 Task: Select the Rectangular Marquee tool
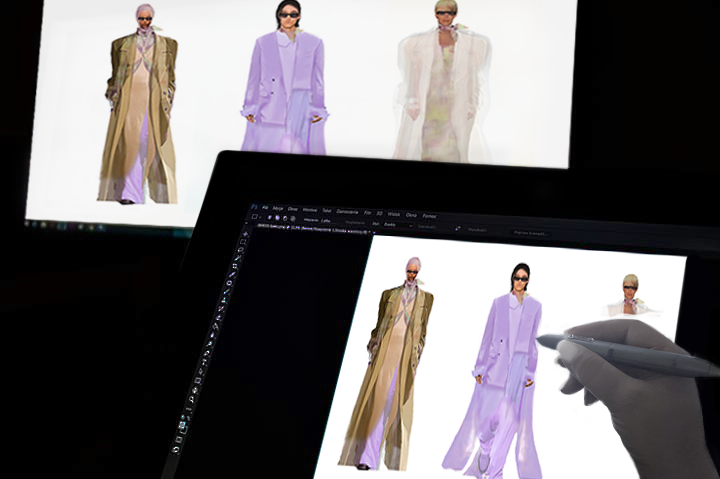[244, 242]
